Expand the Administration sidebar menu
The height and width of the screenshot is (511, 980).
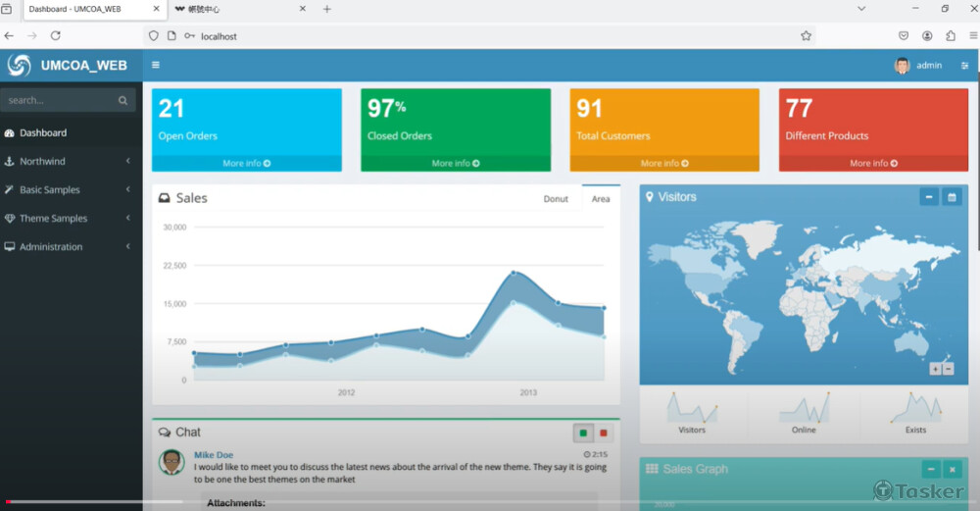tap(69, 247)
